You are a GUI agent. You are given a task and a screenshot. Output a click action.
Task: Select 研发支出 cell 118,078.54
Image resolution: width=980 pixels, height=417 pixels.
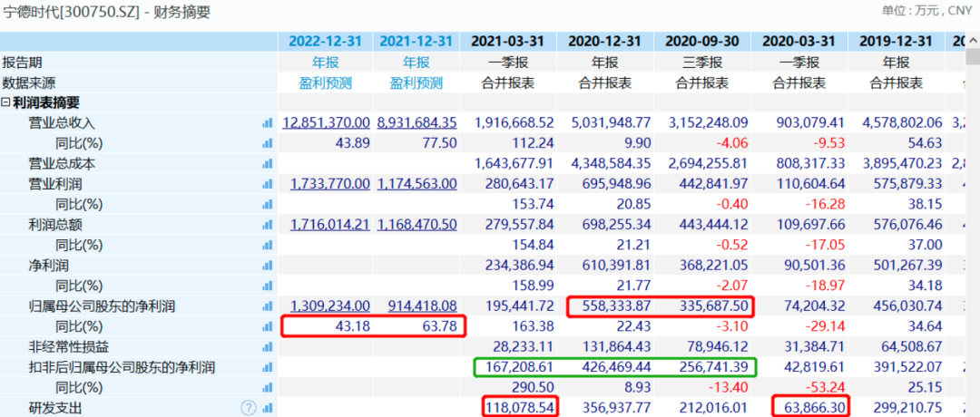pyautogui.click(x=518, y=408)
